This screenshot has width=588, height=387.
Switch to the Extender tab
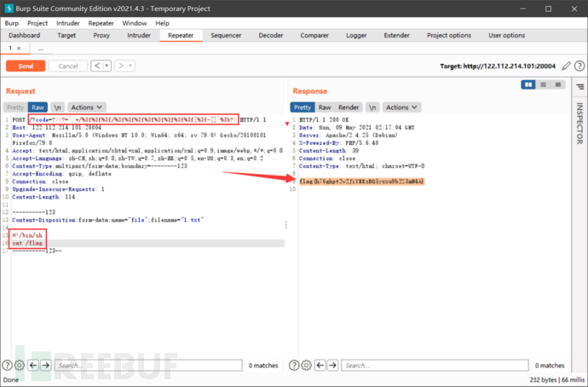click(397, 35)
